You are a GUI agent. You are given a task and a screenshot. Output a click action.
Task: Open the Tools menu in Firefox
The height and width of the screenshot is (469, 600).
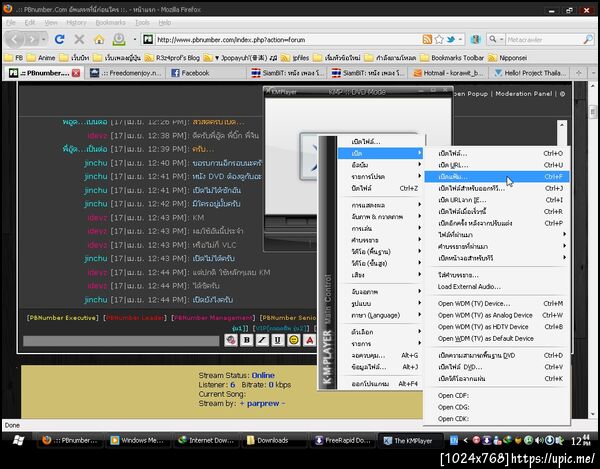click(143, 21)
